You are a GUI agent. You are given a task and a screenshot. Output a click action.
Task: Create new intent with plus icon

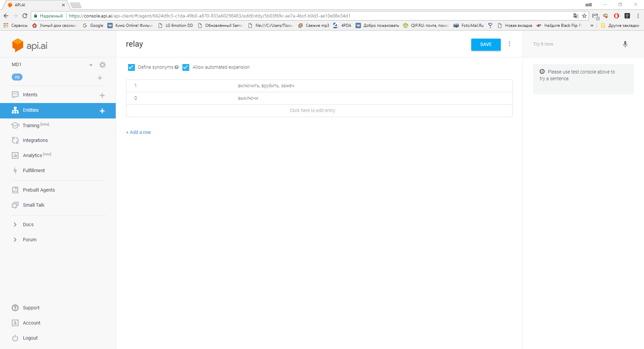[102, 95]
